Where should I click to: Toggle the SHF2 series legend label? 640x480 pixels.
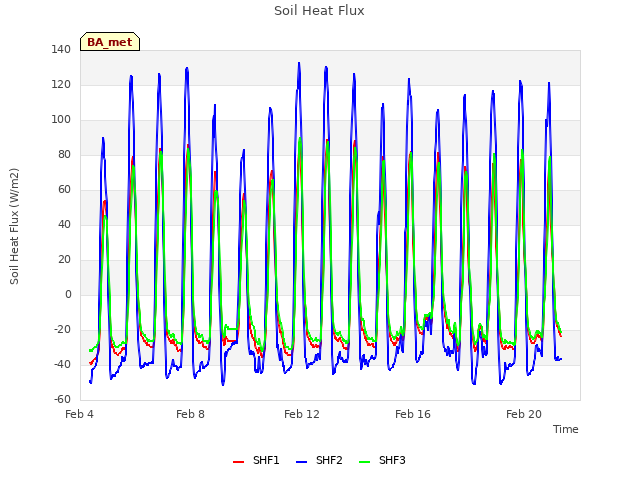coord(329,460)
